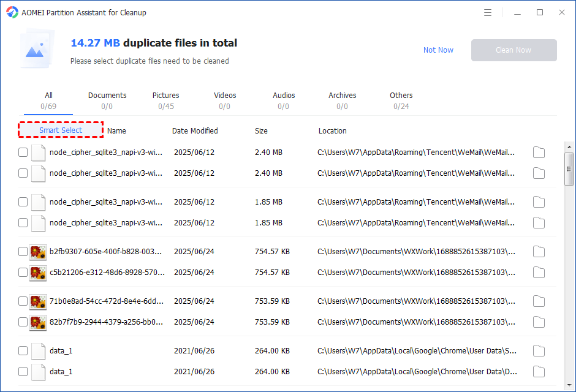Viewport: 576px width, 392px height.
Task: Switch to the Videos tab
Action: point(225,100)
